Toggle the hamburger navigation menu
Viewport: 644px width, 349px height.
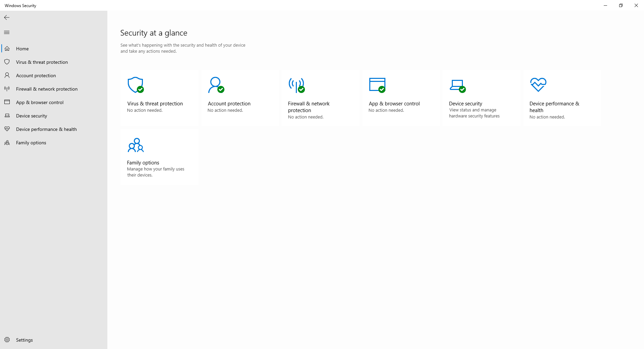pyautogui.click(x=7, y=32)
